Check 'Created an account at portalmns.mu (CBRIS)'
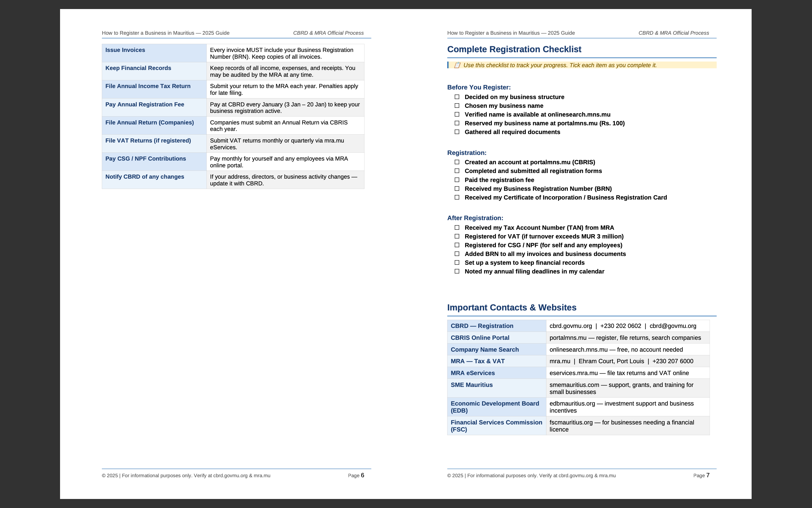This screenshot has height=508, width=812. click(457, 162)
